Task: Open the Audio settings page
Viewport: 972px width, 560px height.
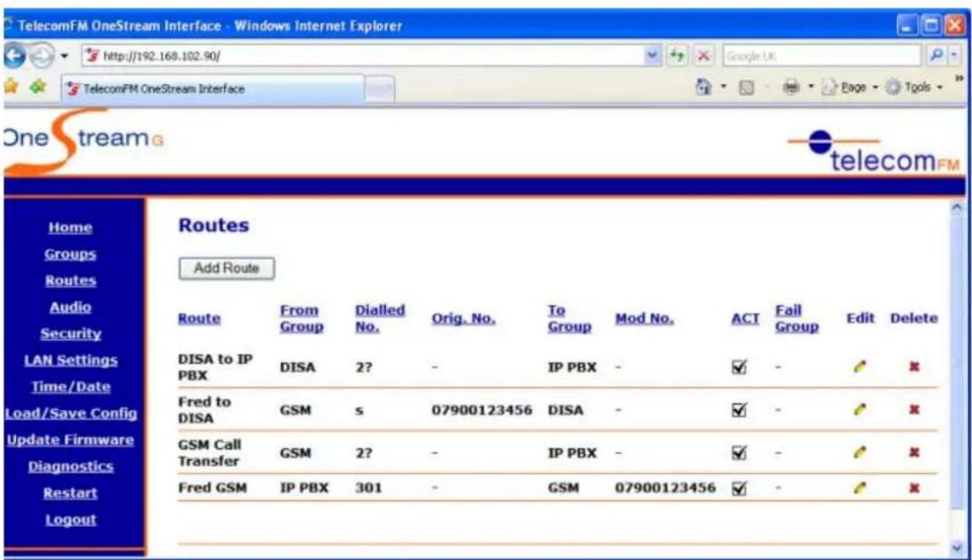Action: point(70,307)
